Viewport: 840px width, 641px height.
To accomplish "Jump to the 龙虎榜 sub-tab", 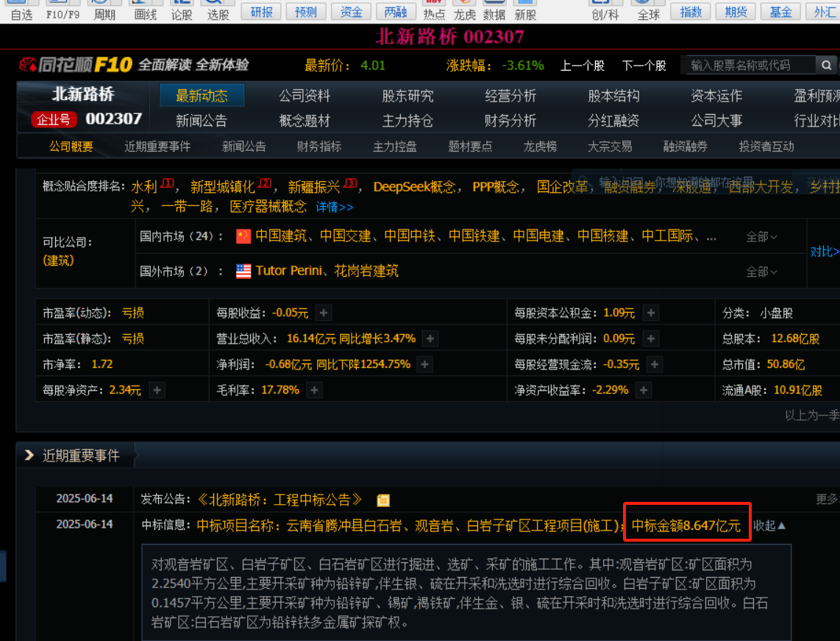I will 540,146.
